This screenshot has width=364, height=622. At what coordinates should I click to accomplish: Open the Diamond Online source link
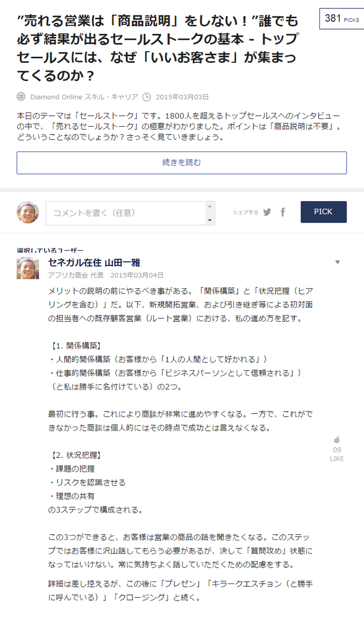(x=56, y=97)
